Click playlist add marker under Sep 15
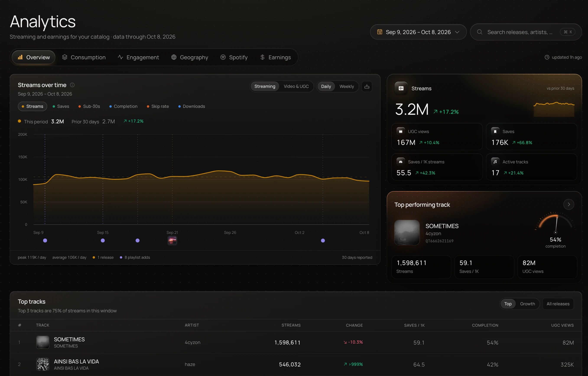Screen dimensions: 588x376 click(103, 240)
